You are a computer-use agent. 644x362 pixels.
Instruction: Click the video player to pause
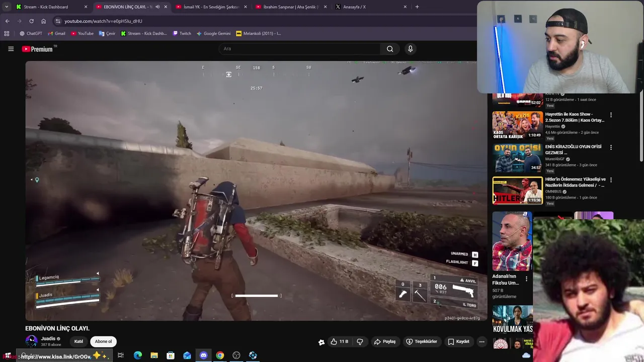coord(257,191)
